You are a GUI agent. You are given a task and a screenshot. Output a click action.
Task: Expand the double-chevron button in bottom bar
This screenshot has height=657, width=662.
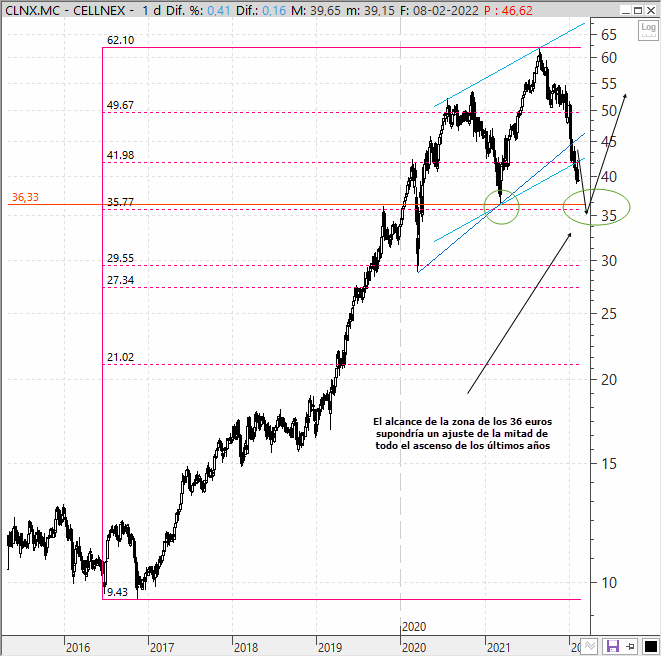(590, 646)
